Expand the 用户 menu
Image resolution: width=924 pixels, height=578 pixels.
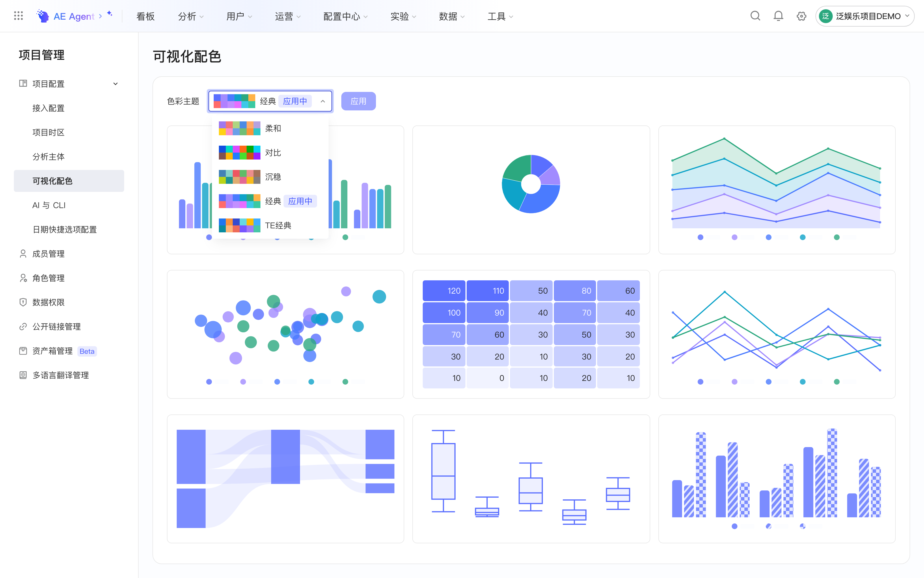click(x=239, y=16)
